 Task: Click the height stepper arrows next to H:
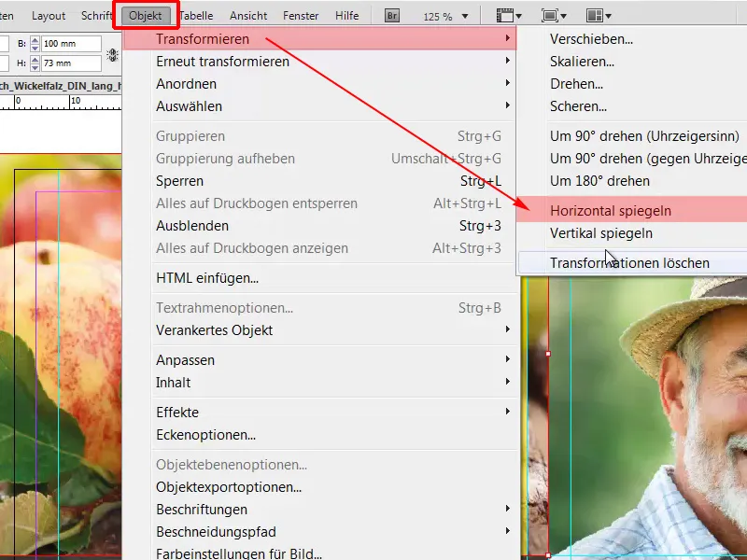[x=35, y=63]
